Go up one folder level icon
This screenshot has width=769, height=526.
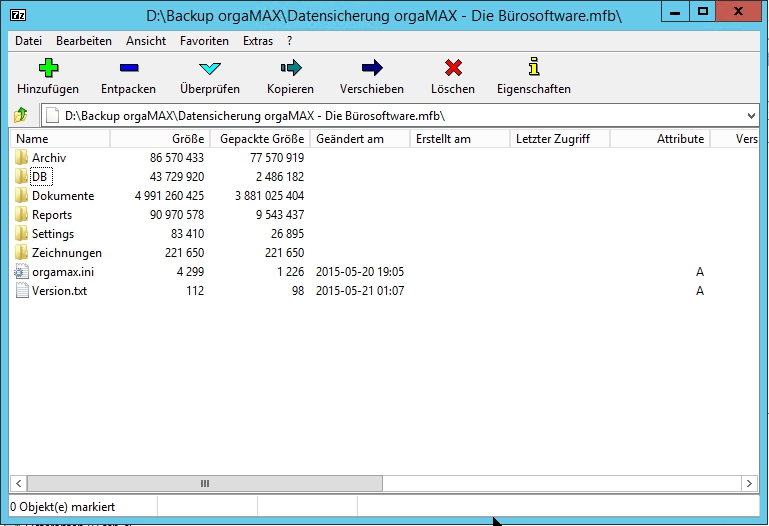point(21,115)
